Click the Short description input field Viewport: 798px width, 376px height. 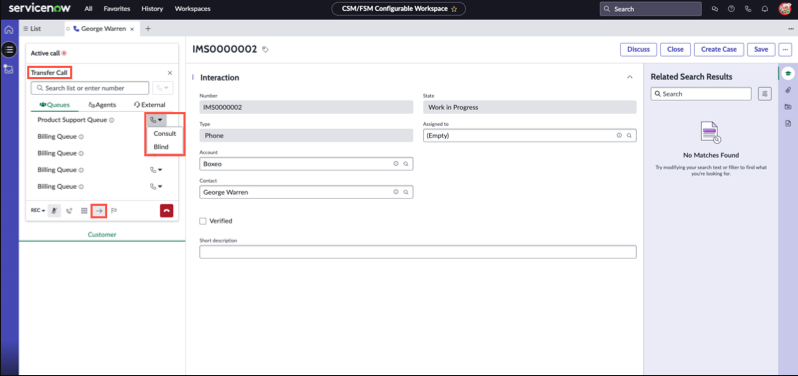[418, 252]
